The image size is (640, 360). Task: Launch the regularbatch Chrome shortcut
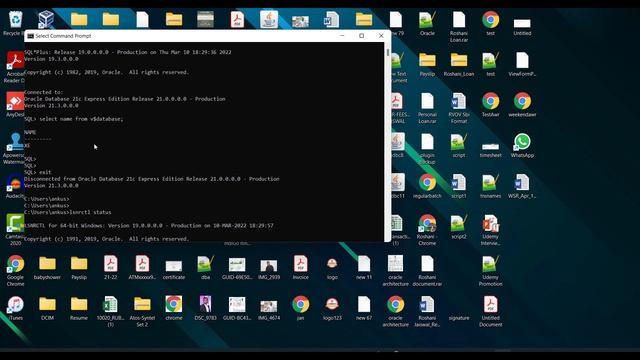(427, 186)
